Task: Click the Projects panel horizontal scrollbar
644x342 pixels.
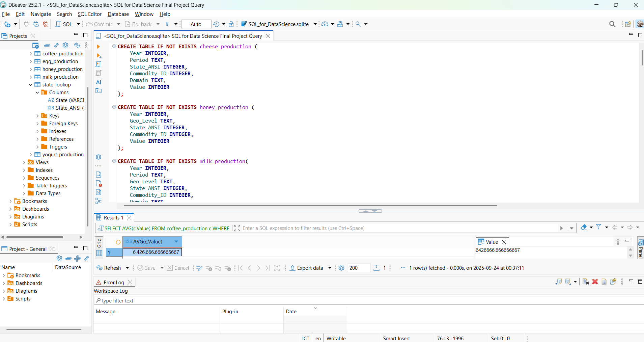Action: [x=35, y=237]
